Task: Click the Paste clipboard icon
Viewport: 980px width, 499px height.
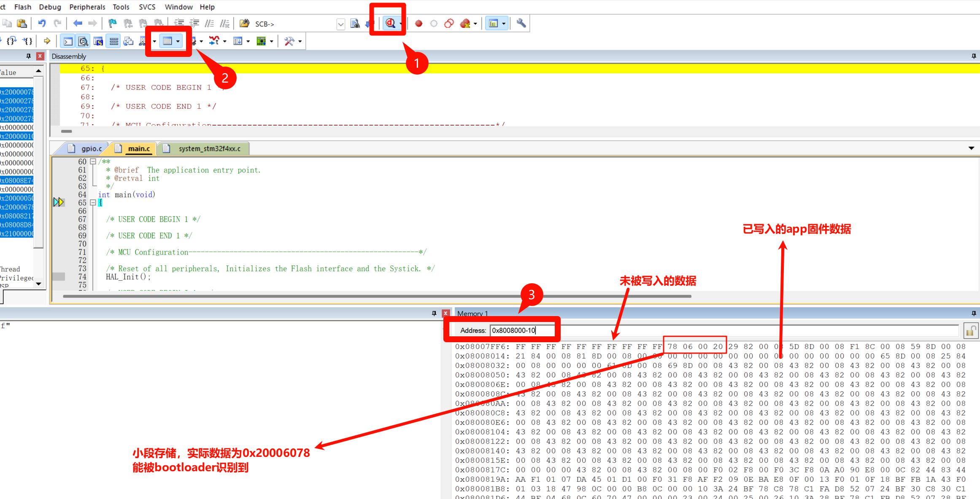Action: click(22, 23)
